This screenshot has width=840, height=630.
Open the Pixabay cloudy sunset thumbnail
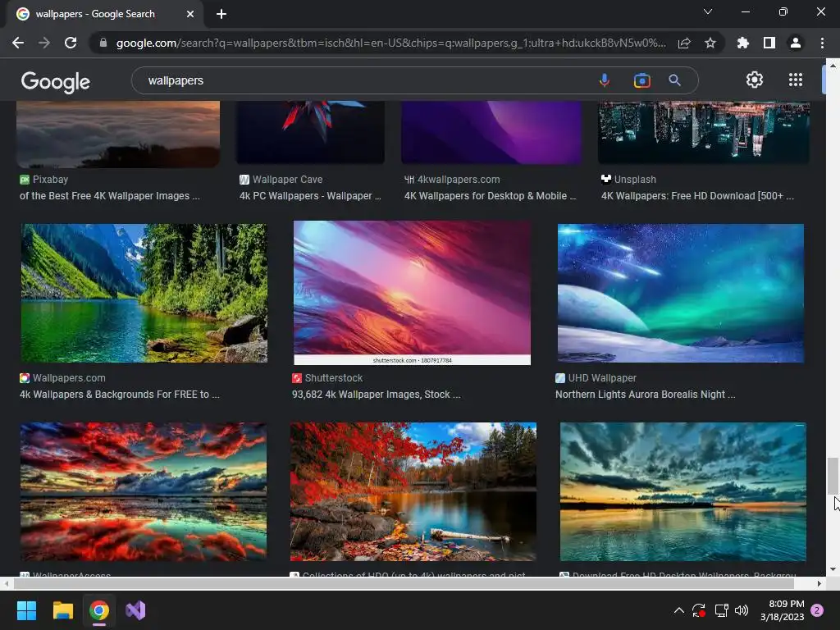(x=118, y=134)
